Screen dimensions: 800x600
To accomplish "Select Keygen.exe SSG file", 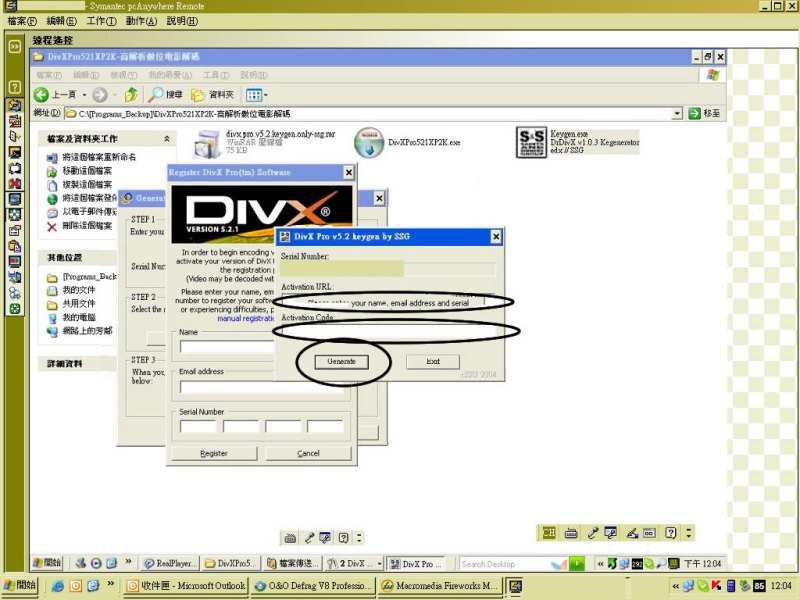I will tap(577, 142).
